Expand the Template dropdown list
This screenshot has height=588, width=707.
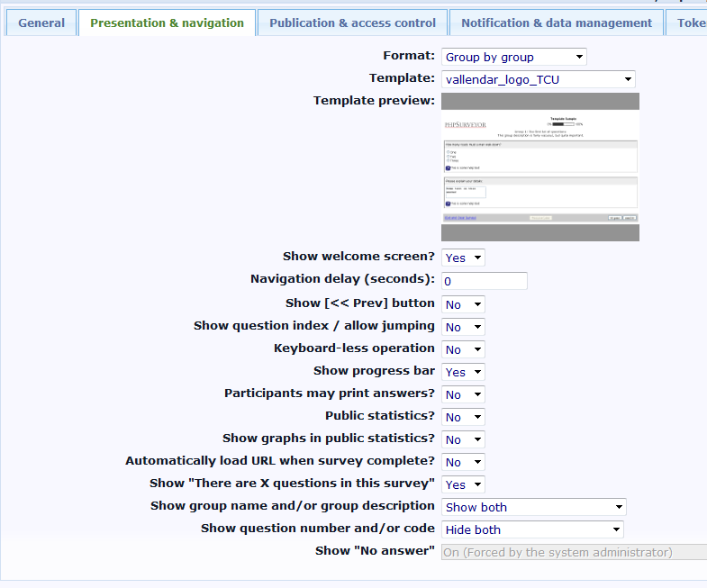coord(538,79)
